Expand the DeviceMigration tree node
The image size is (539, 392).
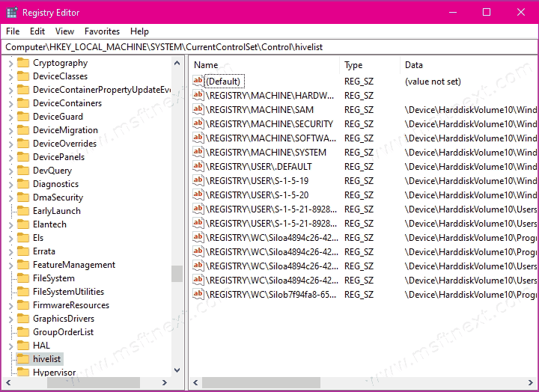[x=10, y=131]
